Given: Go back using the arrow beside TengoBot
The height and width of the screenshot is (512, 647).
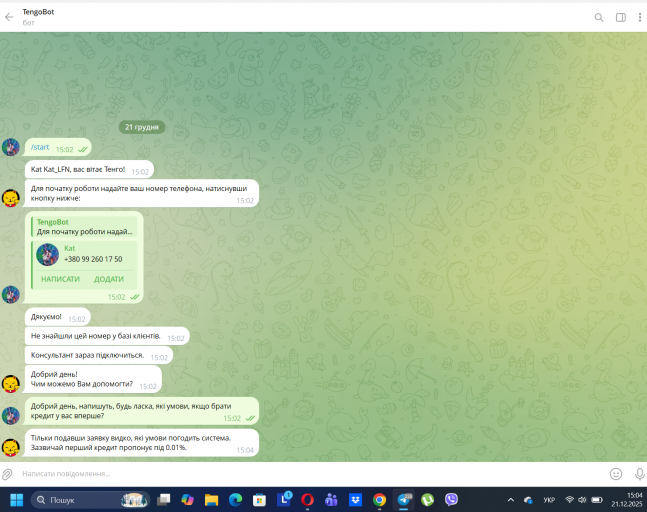Looking at the screenshot, I should tap(9, 17).
